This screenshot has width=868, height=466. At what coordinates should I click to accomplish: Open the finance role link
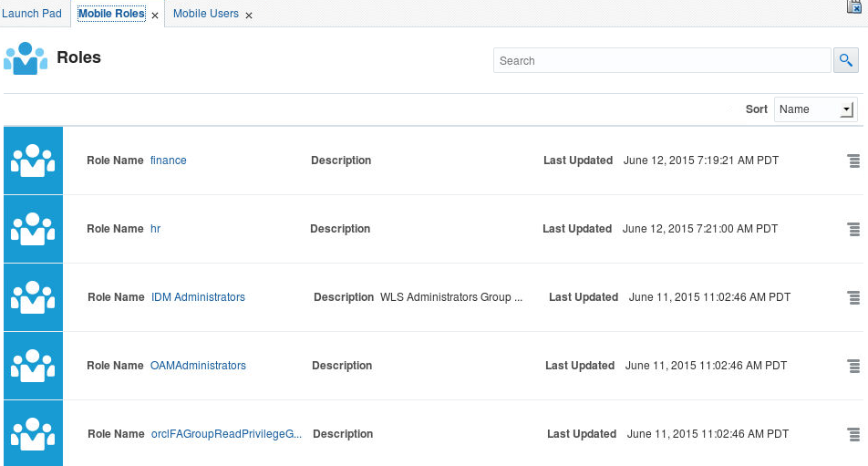168,161
